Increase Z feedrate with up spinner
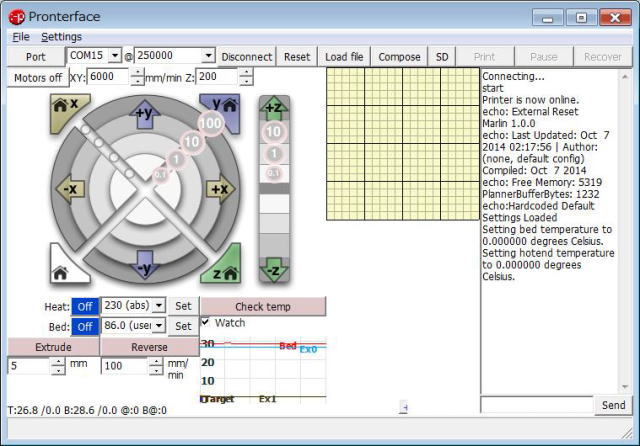This screenshot has height=446, width=640. [246, 73]
